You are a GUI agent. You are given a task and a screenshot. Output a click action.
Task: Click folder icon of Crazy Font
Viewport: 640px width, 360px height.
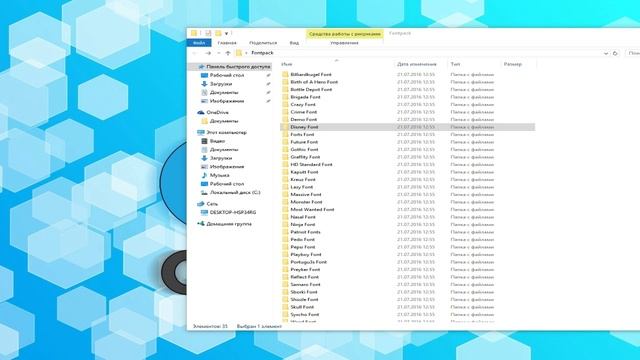pyautogui.click(x=285, y=104)
